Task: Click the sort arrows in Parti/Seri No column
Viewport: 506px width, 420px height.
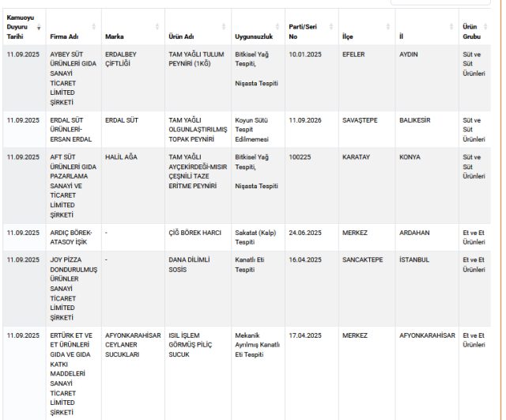Action: [x=330, y=28]
